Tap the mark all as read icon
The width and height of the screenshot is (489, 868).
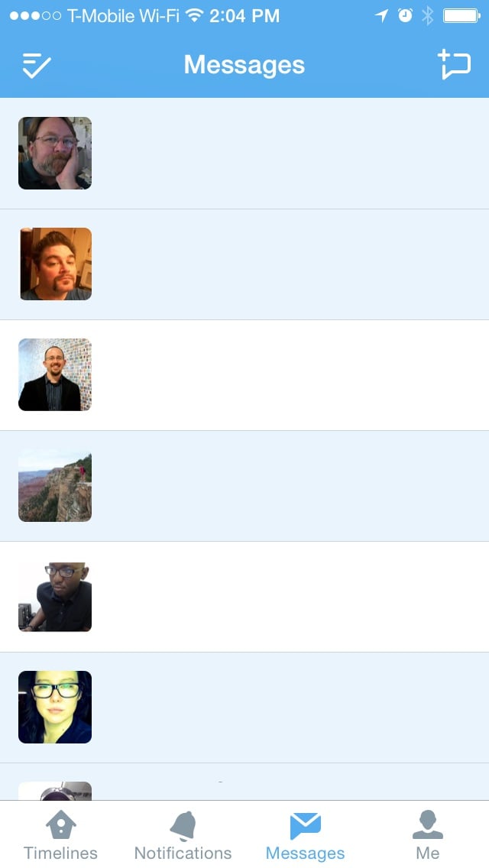click(37, 65)
